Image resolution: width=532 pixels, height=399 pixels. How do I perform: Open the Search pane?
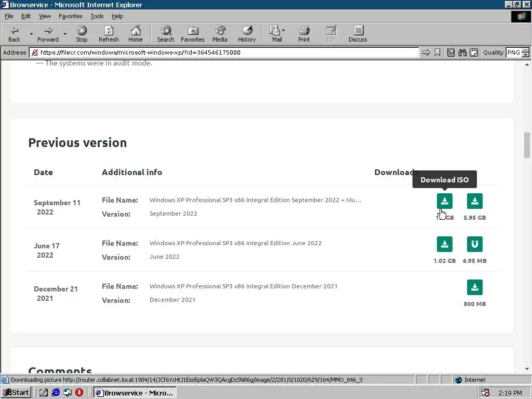click(x=166, y=34)
